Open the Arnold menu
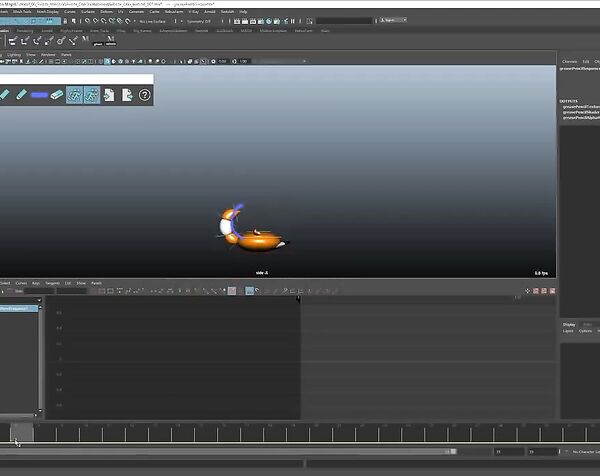The image size is (600, 476). click(x=209, y=12)
